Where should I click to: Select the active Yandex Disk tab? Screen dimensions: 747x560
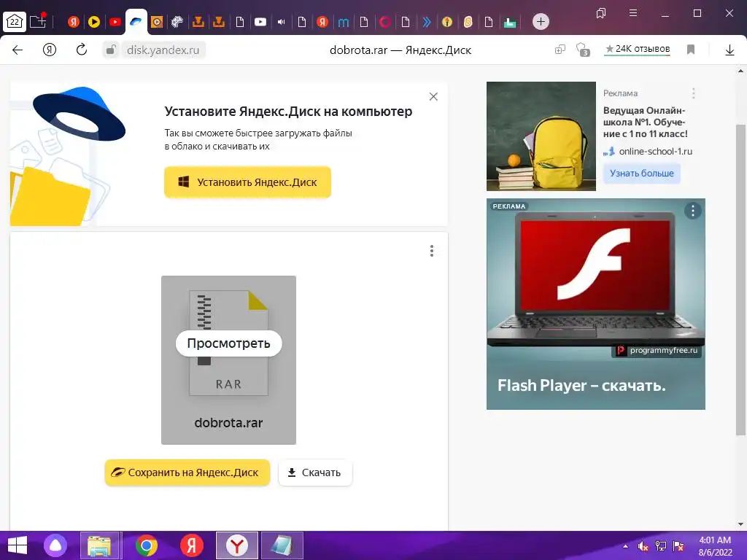(x=136, y=22)
